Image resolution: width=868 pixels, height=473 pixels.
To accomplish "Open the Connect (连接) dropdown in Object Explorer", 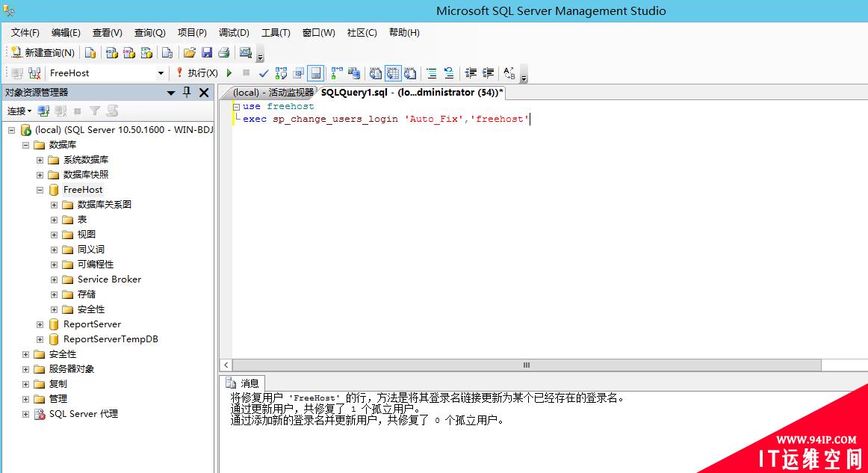I will 19,111.
